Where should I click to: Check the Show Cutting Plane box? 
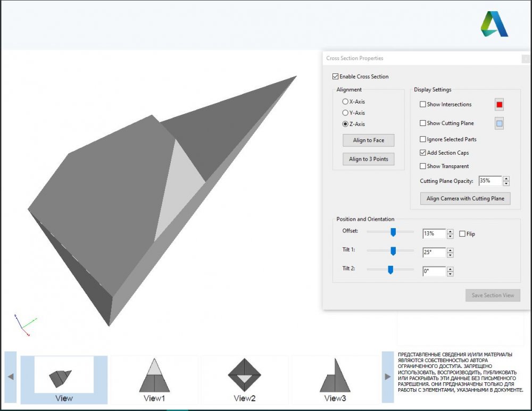click(423, 123)
